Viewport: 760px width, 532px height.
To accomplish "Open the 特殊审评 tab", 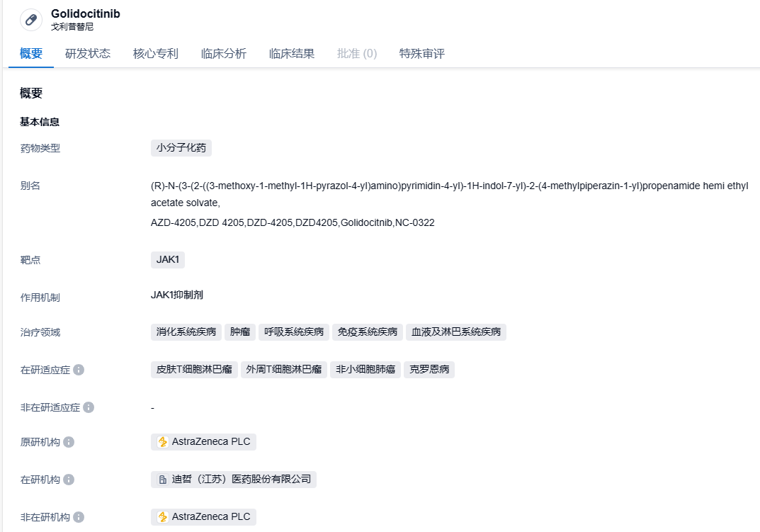I will 422,54.
